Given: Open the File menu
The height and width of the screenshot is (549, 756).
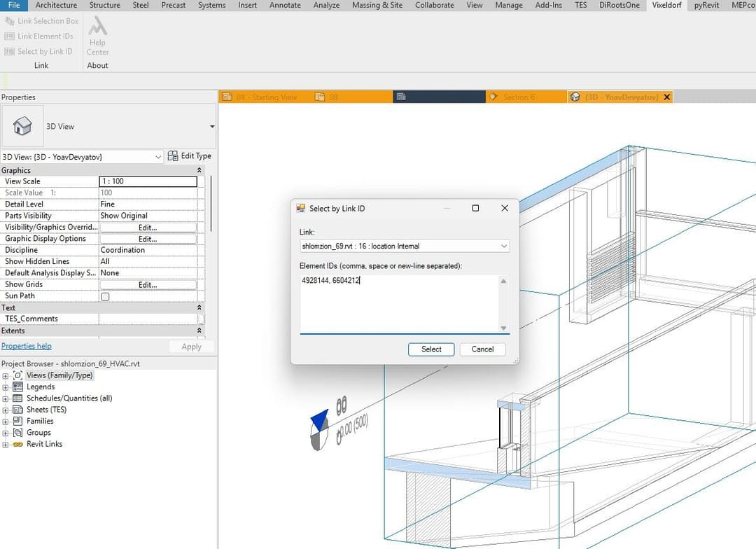Looking at the screenshot, I should click(x=14, y=6).
